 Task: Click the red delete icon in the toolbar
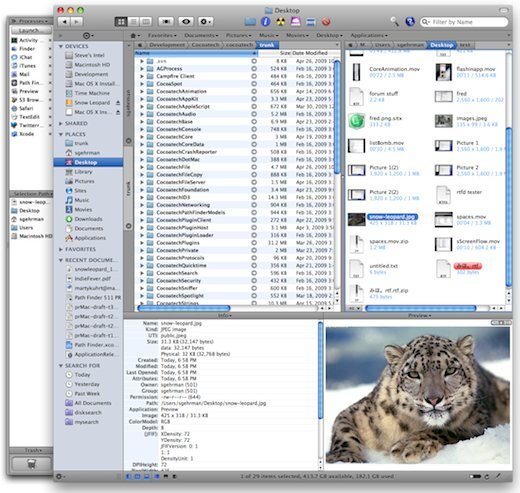[326, 22]
